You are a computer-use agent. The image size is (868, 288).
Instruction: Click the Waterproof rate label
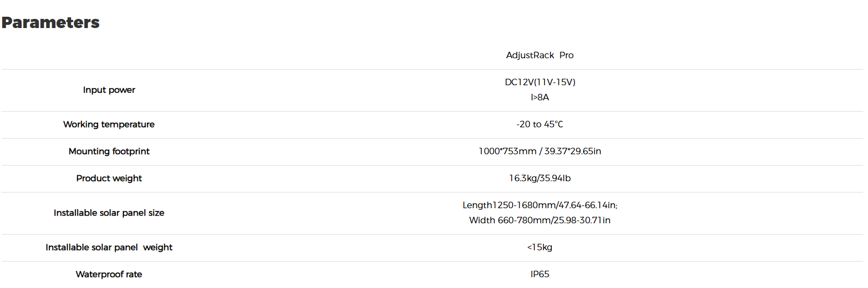click(x=109, y=275)
